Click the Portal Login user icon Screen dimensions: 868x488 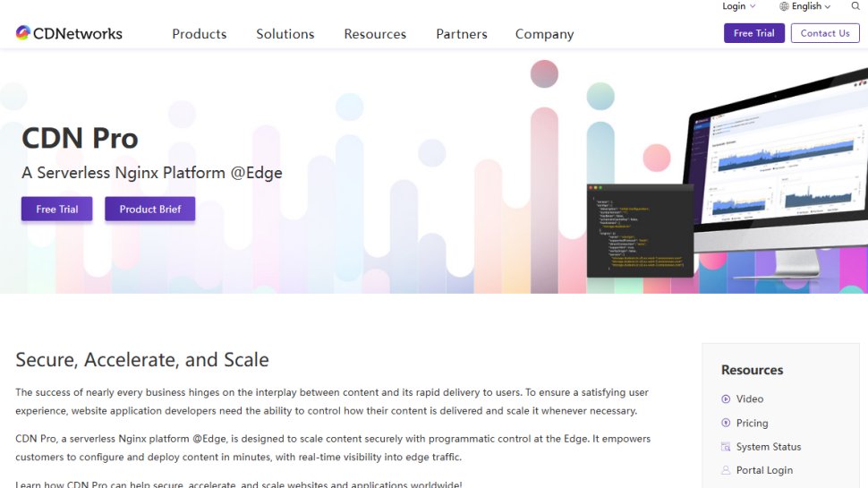[726, 470]
